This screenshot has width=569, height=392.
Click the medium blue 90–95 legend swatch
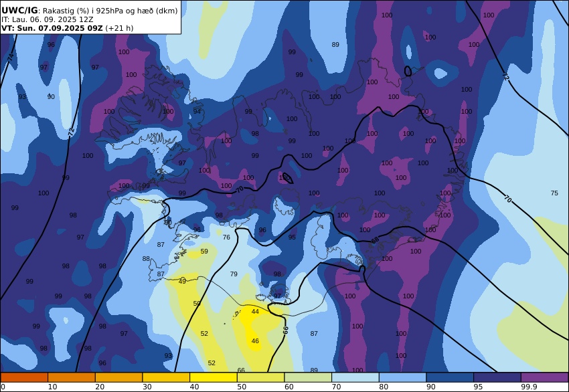[x=450, y=377]
